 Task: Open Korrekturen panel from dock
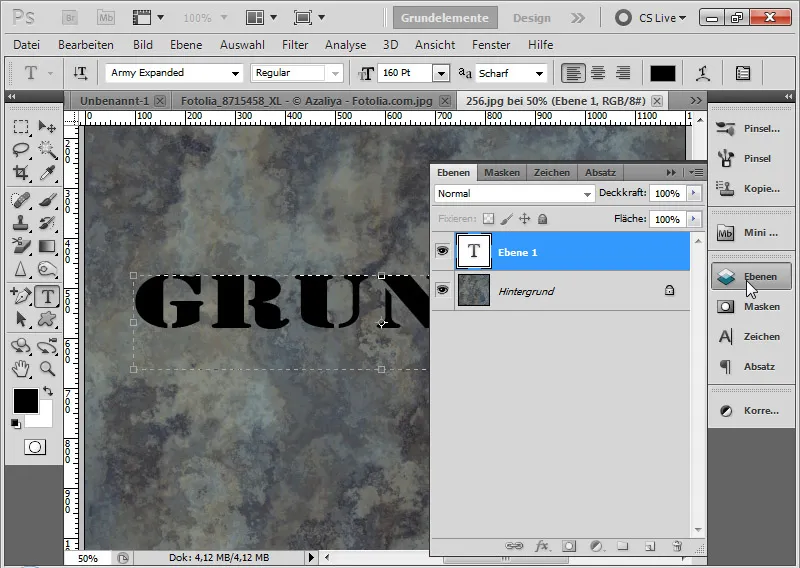point(749,410)
